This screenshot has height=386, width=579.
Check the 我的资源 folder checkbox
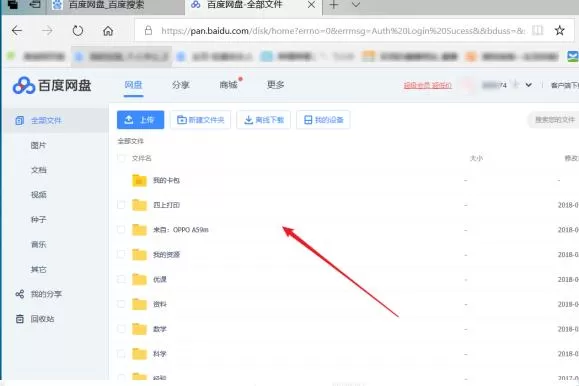121,254
